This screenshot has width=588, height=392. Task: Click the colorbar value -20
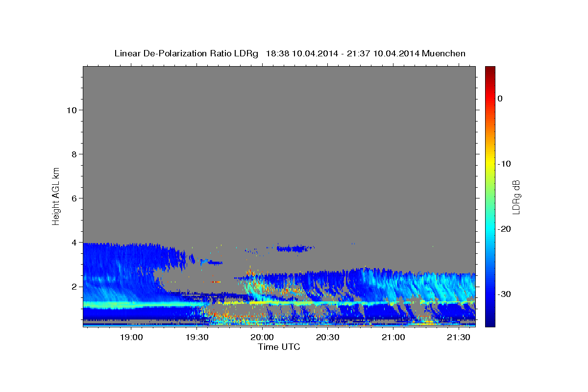[x=504, y=229]
